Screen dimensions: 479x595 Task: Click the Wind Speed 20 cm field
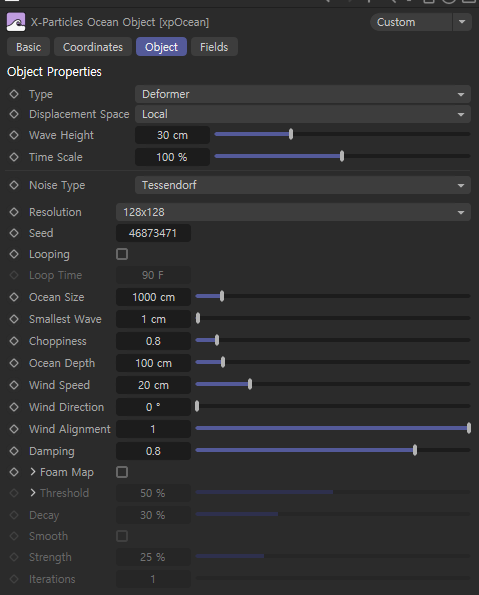point(153,385)
